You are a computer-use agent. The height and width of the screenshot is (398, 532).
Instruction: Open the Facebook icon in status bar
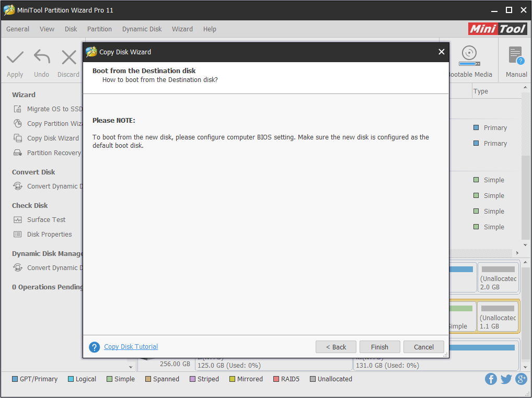click(491, 379)
